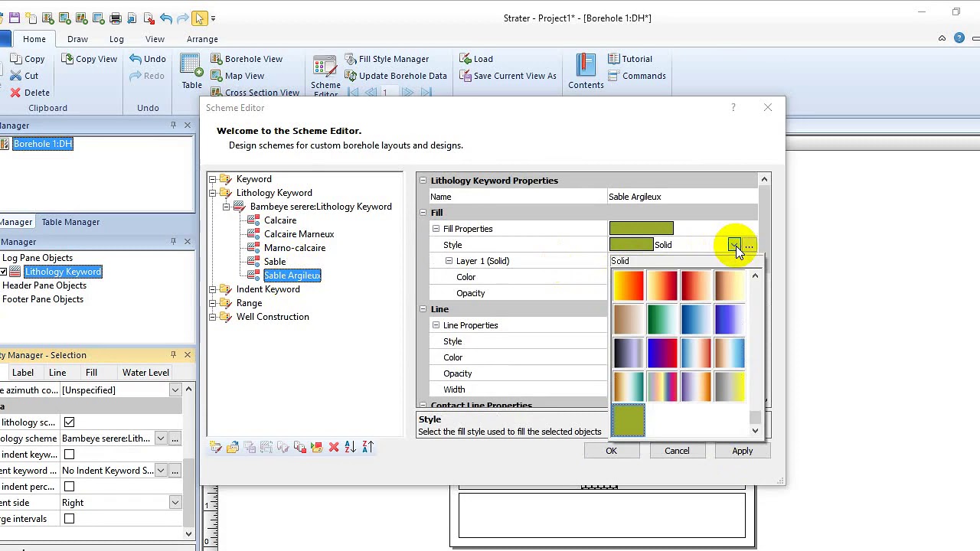Collapse the Fill Properties section
Viewport: 980px width, 551px height.
(x=436, y=229)
